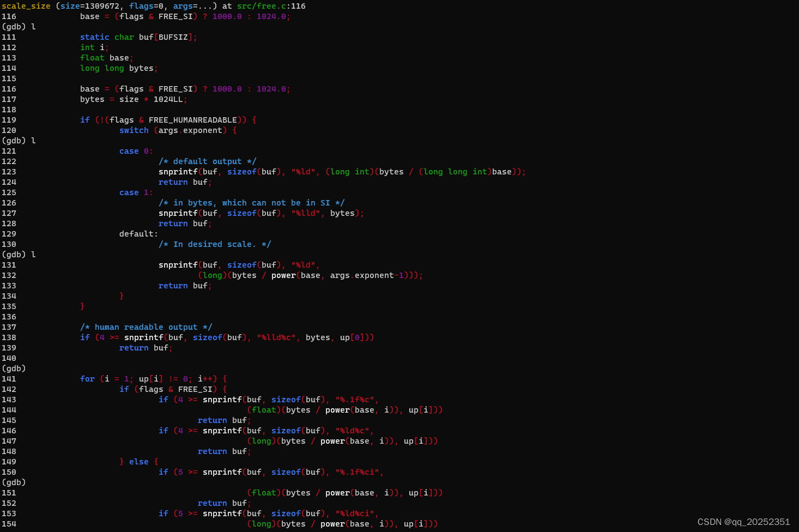799x532 pixels.
Task: Select the 'in bytes, which can not be in SI' comment
Action: tap(251, 203)
